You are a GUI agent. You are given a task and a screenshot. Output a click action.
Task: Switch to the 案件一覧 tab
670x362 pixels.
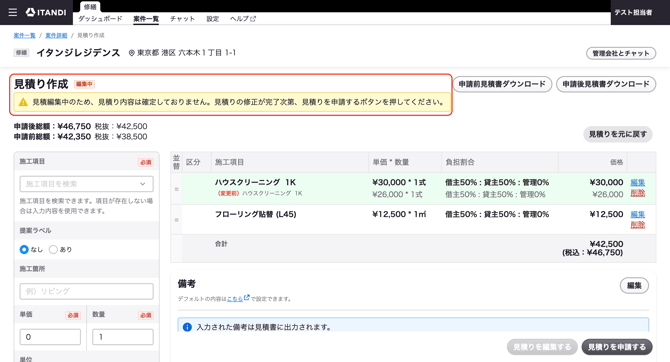pos(146,19)
